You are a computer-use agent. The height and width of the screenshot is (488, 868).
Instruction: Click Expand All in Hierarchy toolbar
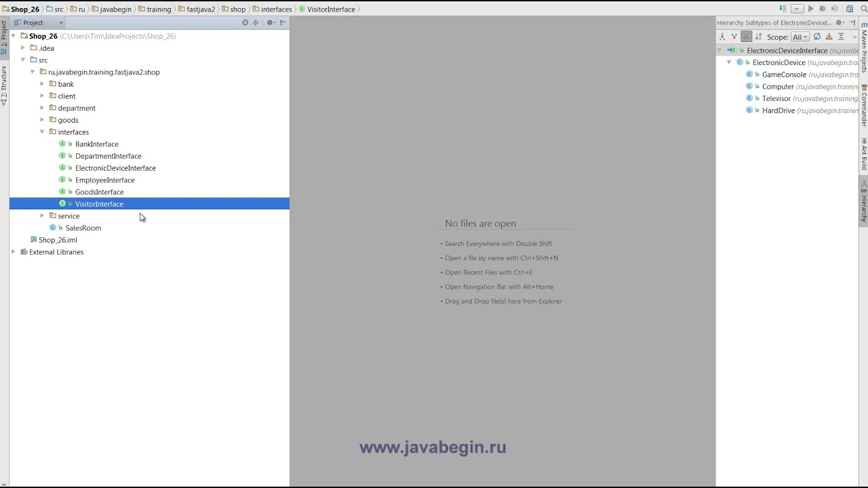coord(841,37)
